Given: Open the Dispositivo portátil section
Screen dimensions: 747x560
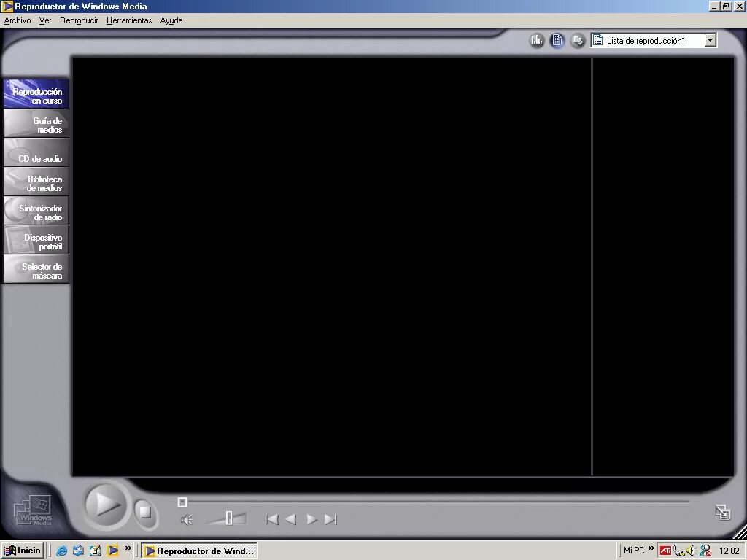Looking at the screenshot, I should click(x=36, y=240).
